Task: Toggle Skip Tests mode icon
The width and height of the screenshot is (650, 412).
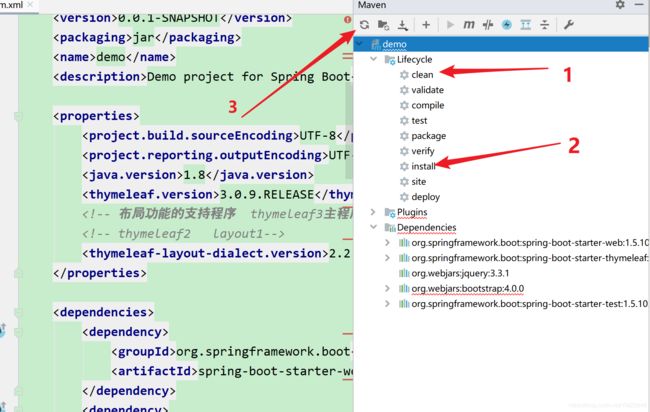Action: (507, 25)
